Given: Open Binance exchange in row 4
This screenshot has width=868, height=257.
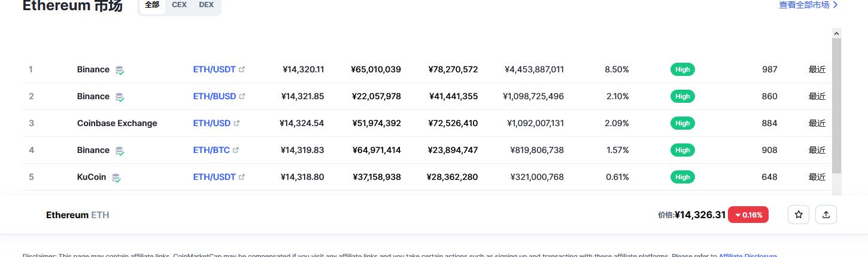Looking at the screenshot, I should (93, 150).
